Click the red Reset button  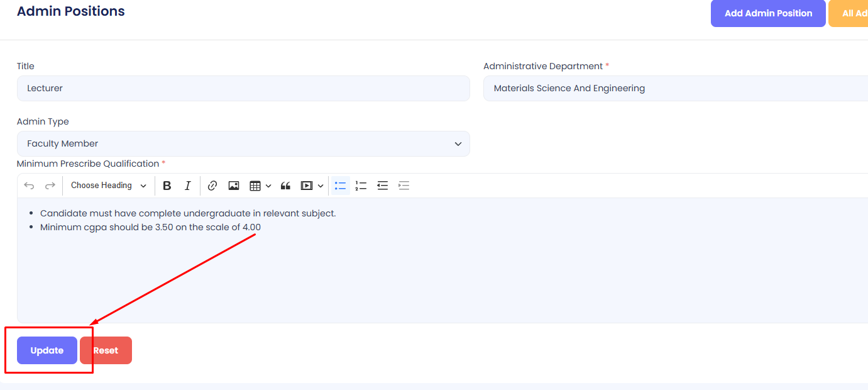click(106, 350)
